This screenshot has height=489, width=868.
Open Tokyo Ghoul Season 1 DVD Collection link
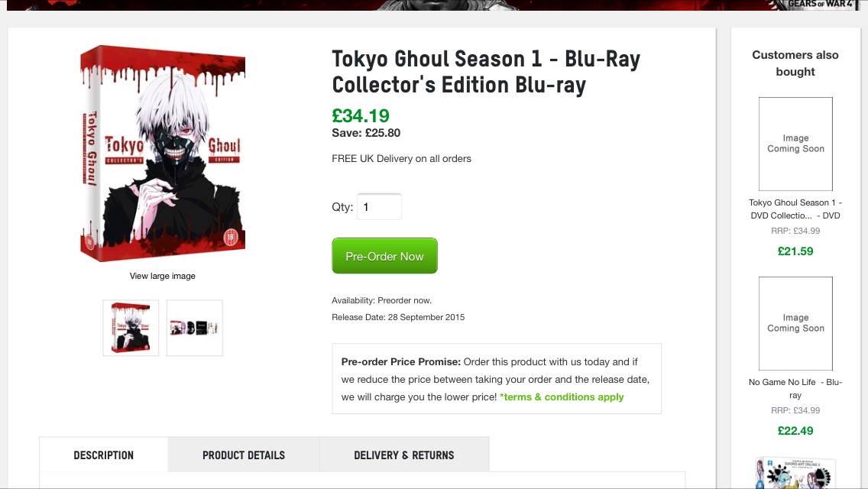(x=795, y=209)
